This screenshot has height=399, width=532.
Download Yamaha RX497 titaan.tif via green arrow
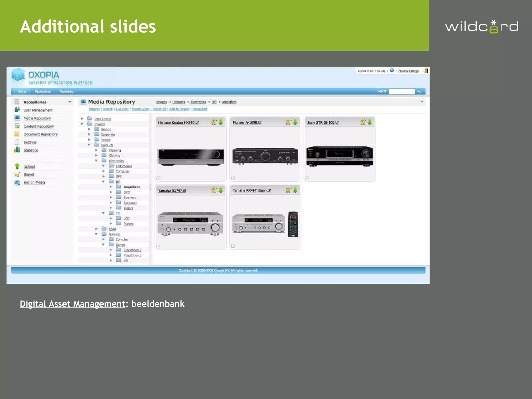(x=295, y=190)
